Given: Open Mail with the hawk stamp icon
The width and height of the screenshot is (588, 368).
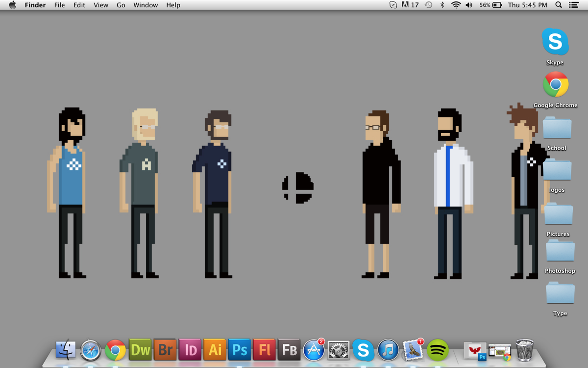Looking at the screenshot, I should click(413, 350).
